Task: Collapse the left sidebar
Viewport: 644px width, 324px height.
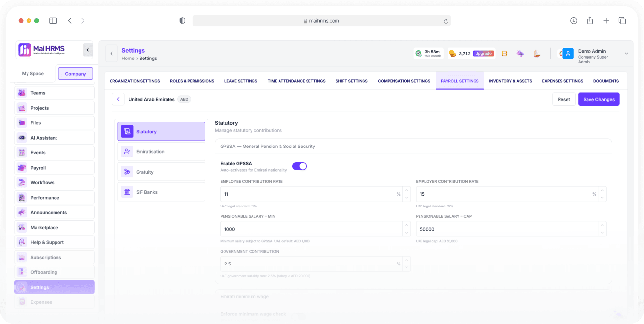Action: pos(88,50)
